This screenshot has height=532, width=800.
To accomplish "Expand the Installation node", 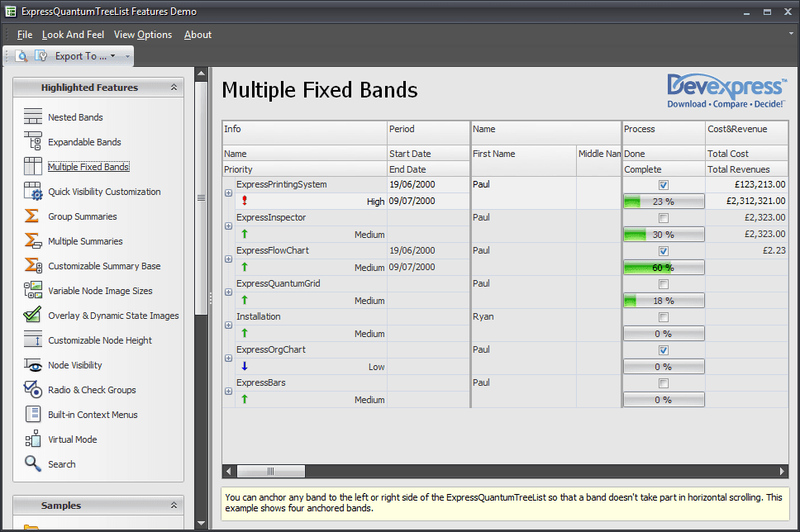I will point(229,325).
